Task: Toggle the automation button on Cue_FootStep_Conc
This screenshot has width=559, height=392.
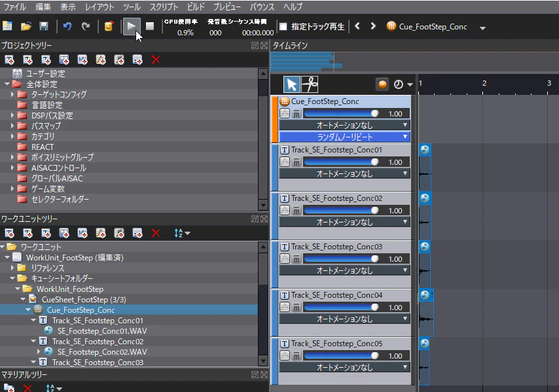Action: pos(285,114)
